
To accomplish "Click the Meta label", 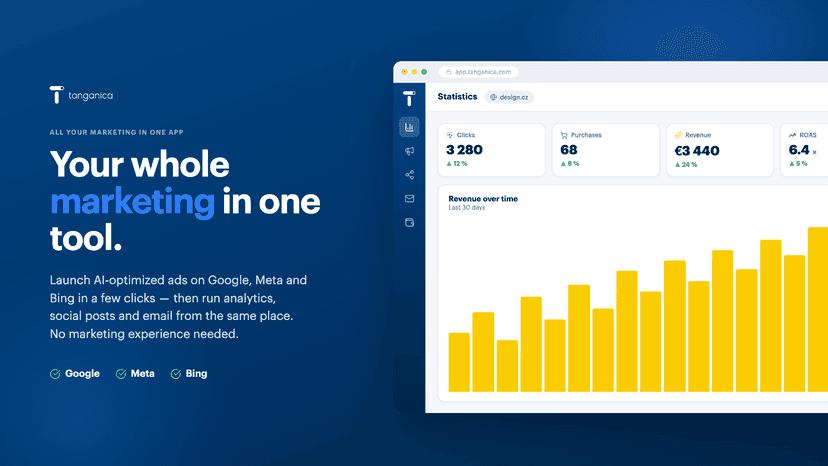I will click(x=143, y=374).
